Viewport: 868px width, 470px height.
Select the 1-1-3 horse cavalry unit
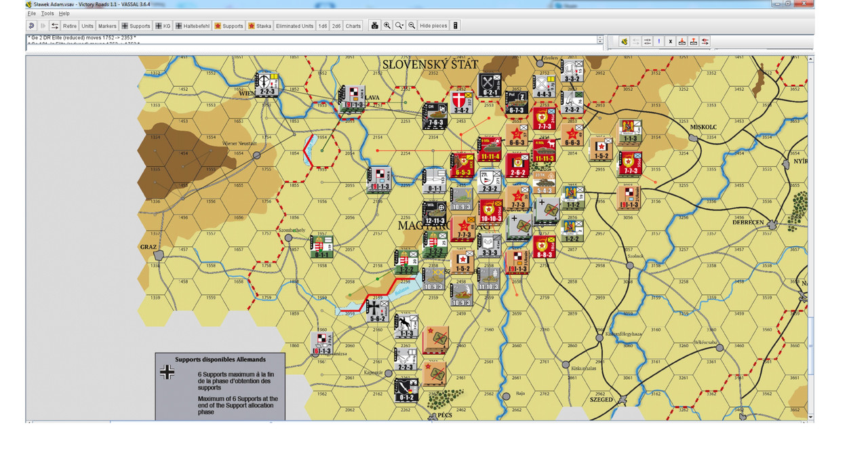click(x=406, y=326)
